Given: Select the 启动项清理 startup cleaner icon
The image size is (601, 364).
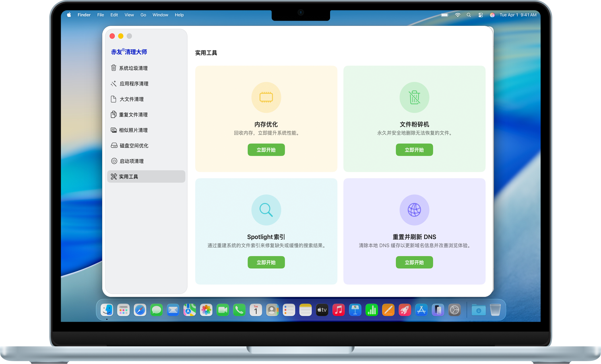Looking at the screenshot, I should [114, 161].
